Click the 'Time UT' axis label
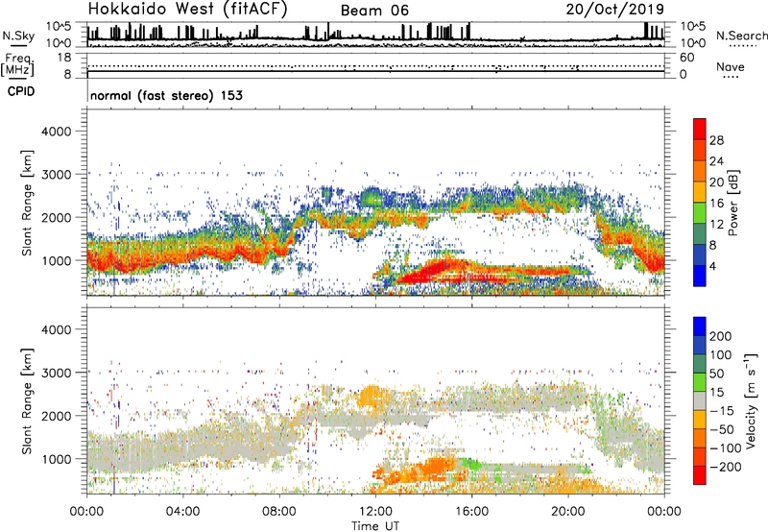 tap(375, 526)
